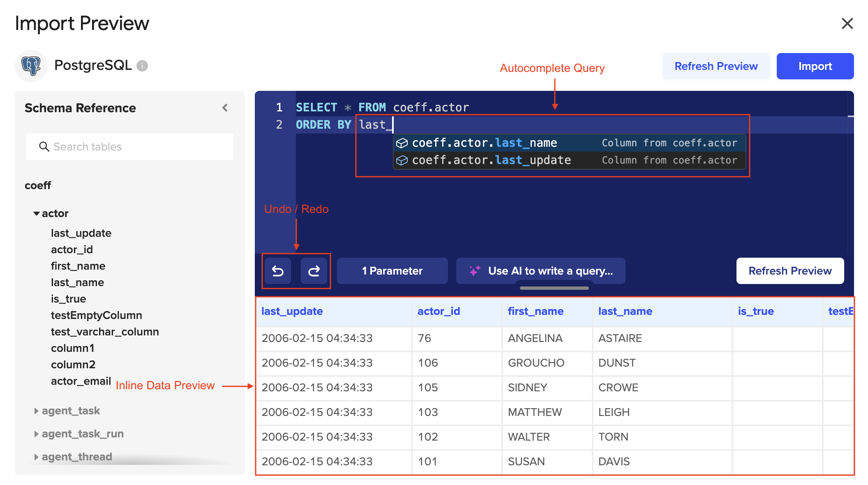868x485 pixels.
Task: Click the undo arrow button
Action: [x=278, y=271]
